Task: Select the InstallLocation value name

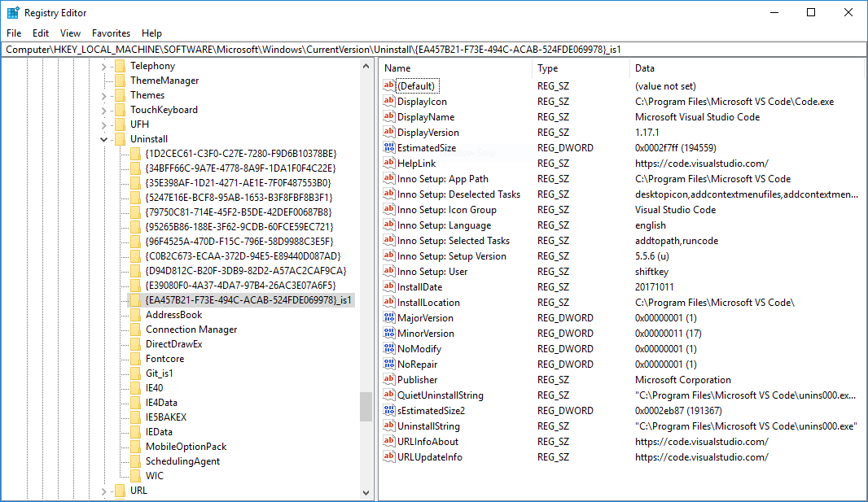Action: click(x=428, y=303)
